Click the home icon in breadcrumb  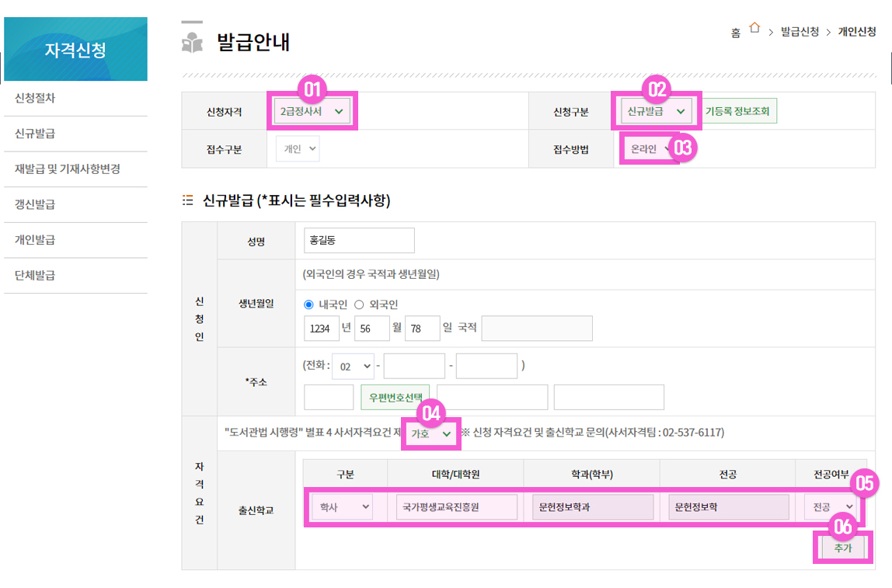click(754, 29)
